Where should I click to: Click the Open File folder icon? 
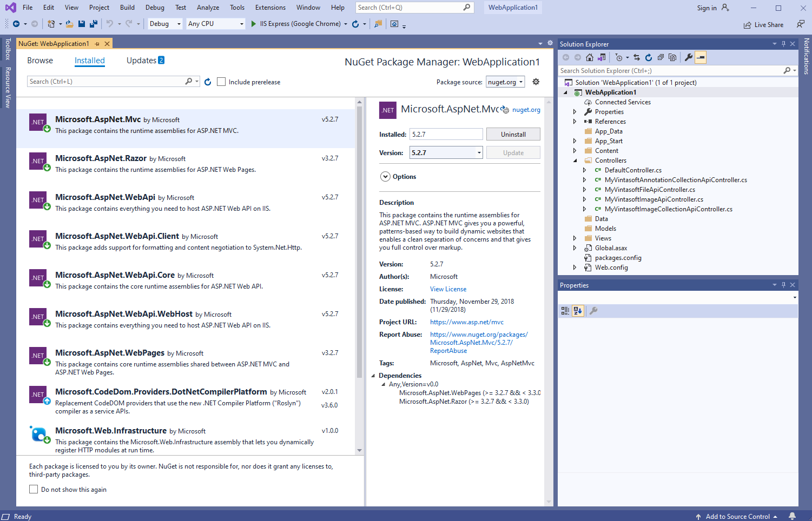pos(69,24)
